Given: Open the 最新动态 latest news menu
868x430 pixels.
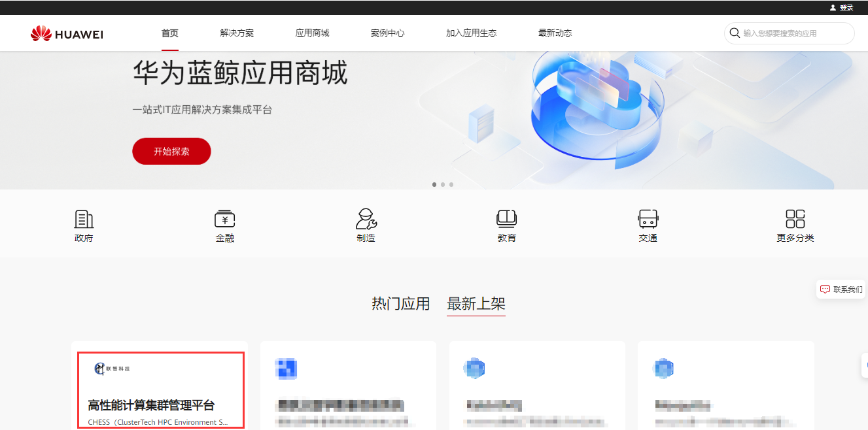Looking at the screenshot, I should coord(555,33).
